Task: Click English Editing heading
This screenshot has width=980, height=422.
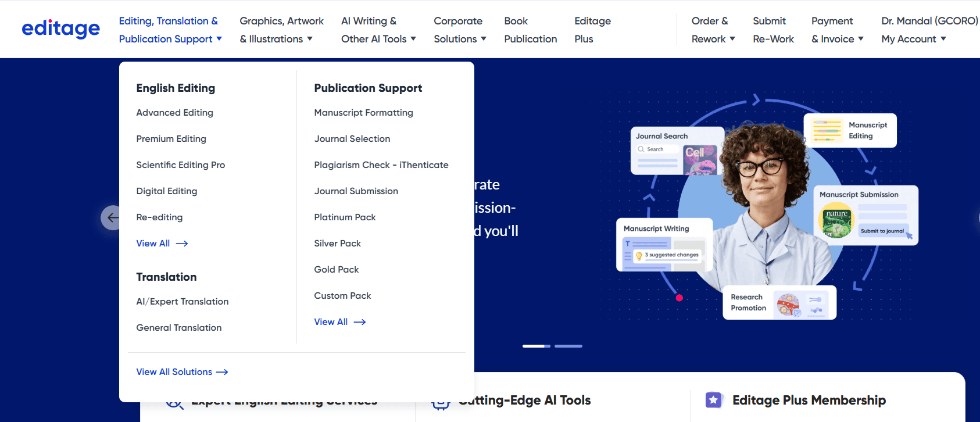Action: click(x=176, y=88)
